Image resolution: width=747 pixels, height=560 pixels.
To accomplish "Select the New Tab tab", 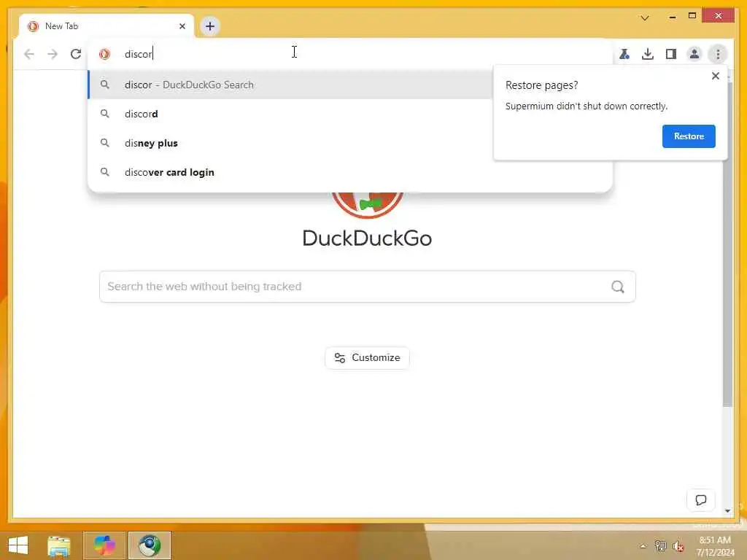I will click(107, 26).
